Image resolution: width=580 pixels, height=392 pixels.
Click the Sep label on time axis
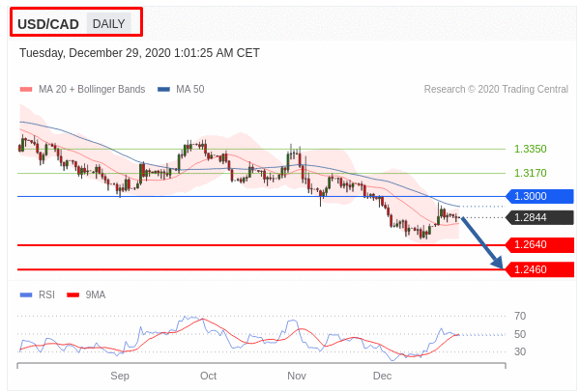point(120,377)
